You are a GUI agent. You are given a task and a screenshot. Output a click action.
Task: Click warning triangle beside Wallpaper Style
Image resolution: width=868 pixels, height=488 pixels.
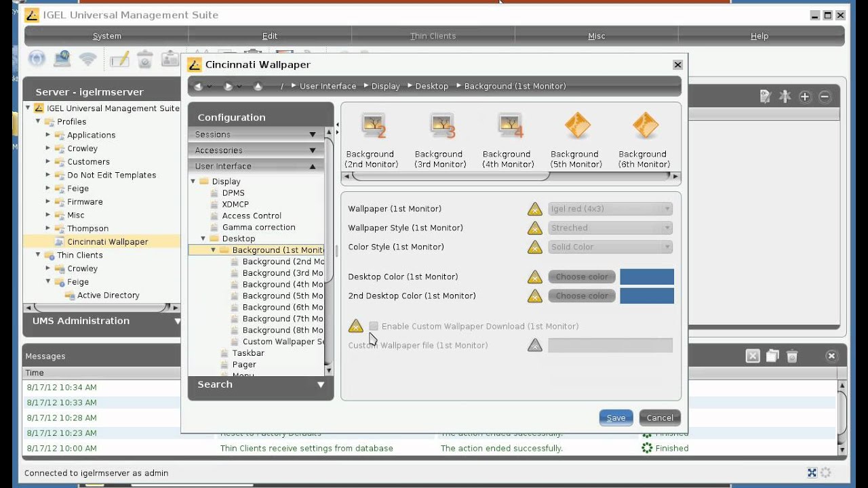click(535, 228)
